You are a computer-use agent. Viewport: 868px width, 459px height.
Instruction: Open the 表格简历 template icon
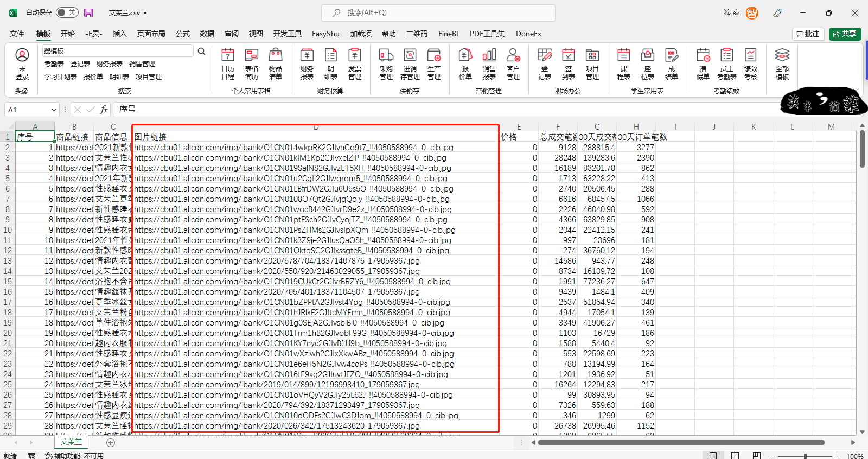tap(252, 64)
